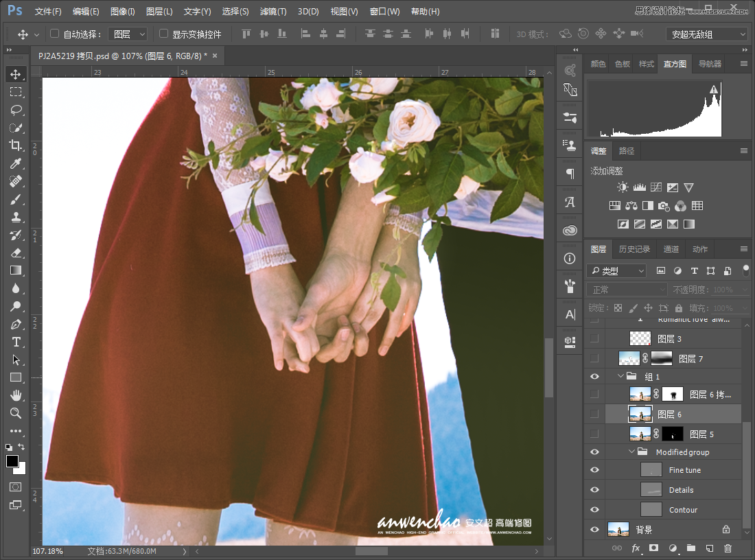Add a Levels adjustment

pyautogui.click(x=640, y=187)
